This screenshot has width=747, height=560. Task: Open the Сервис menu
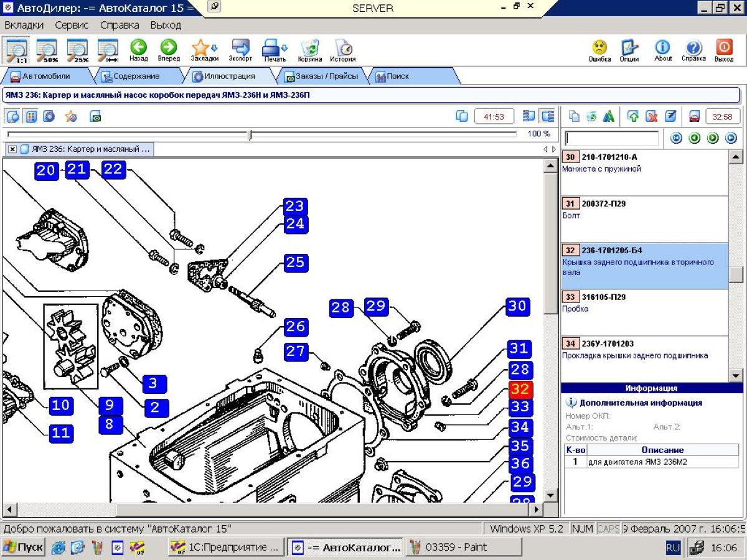pos(72,26)
